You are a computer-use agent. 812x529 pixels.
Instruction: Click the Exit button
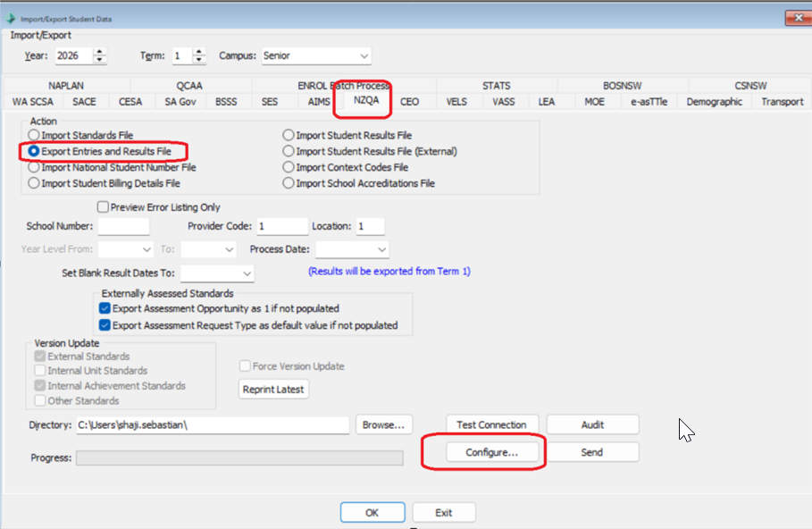(x=444, y=512)
